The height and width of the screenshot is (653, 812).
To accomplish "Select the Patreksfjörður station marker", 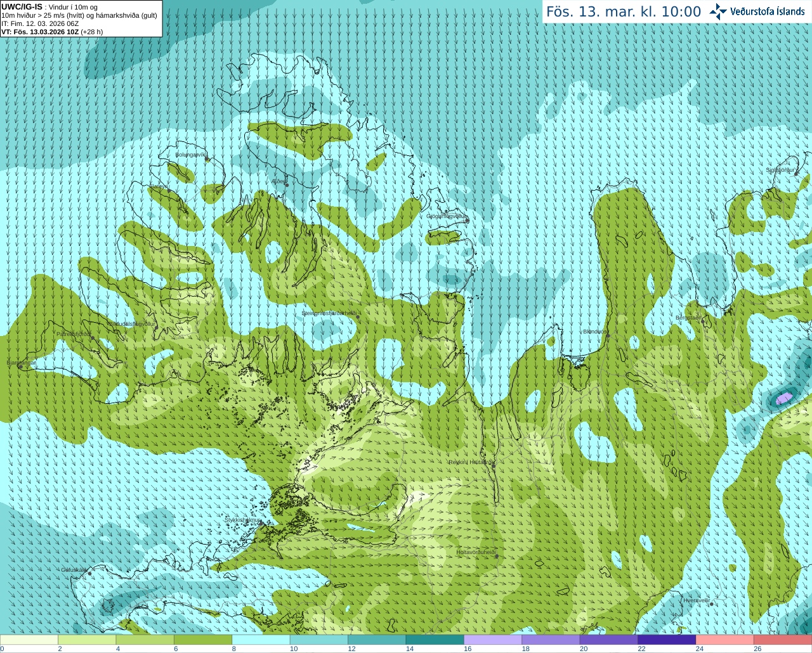I will click(93, 338).
